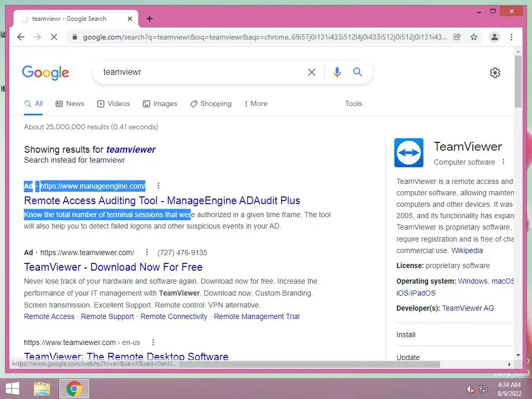Image resolution: width=532 pixels, height=399 pixels.
Task: Open the corrected teamviewer results link
Action: tap(131, 150)
